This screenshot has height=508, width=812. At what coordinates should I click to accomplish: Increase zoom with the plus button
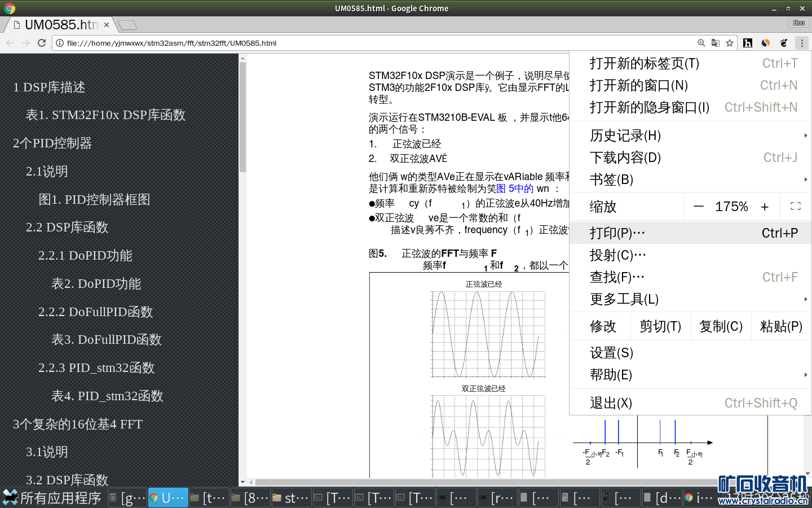tap(765, 207)
